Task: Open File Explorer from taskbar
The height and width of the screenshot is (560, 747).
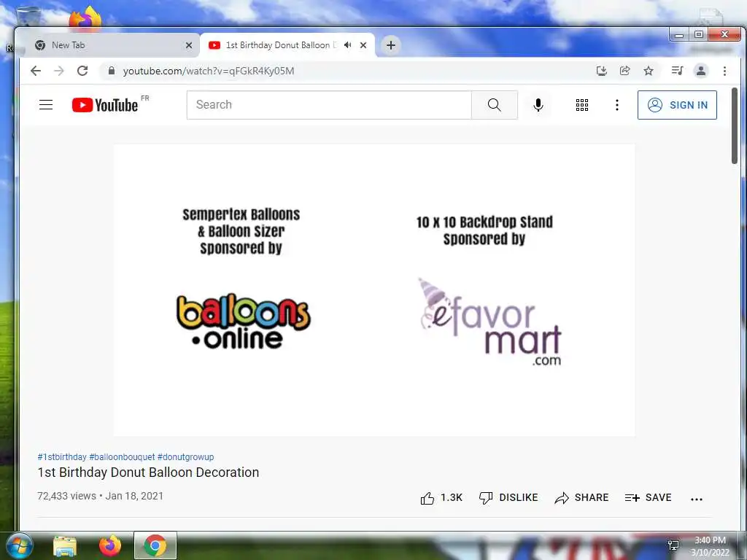Action: 65,546
